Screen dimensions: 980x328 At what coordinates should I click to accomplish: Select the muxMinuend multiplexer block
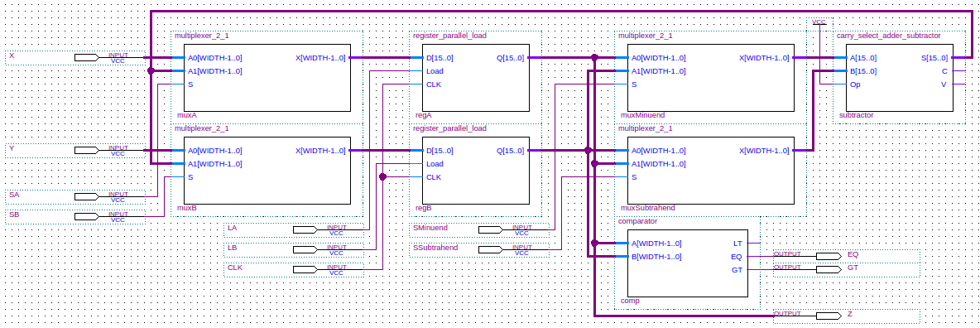pyautogui.click(x=711, y=78)
